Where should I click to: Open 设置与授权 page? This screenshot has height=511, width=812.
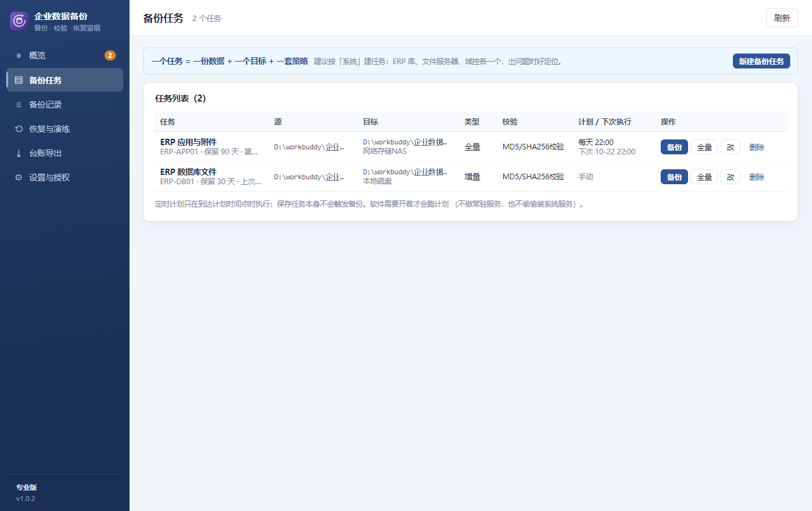[65, 177]
